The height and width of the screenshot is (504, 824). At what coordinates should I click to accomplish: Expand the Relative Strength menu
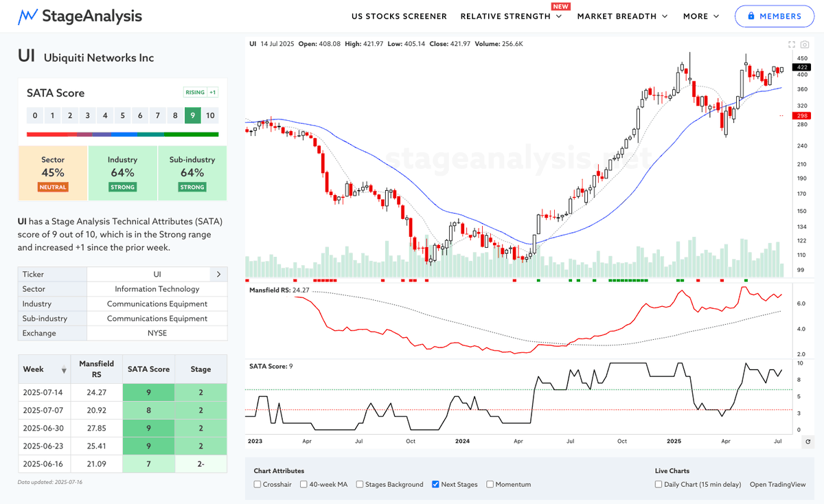point(511,16)
